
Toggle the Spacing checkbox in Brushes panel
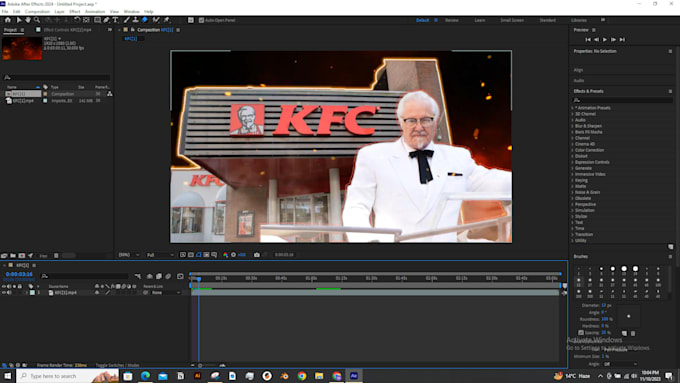pos(581,333)
